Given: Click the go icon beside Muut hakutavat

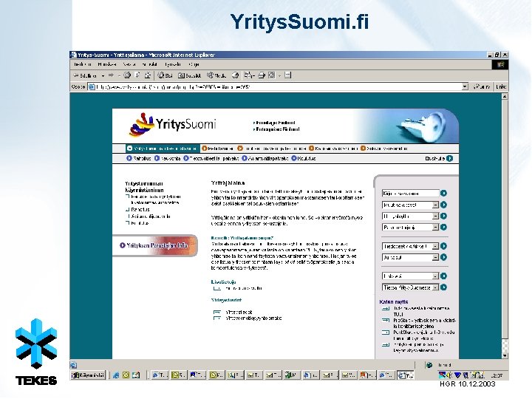Looking at the screenshot, I should (x=443, y=205).
